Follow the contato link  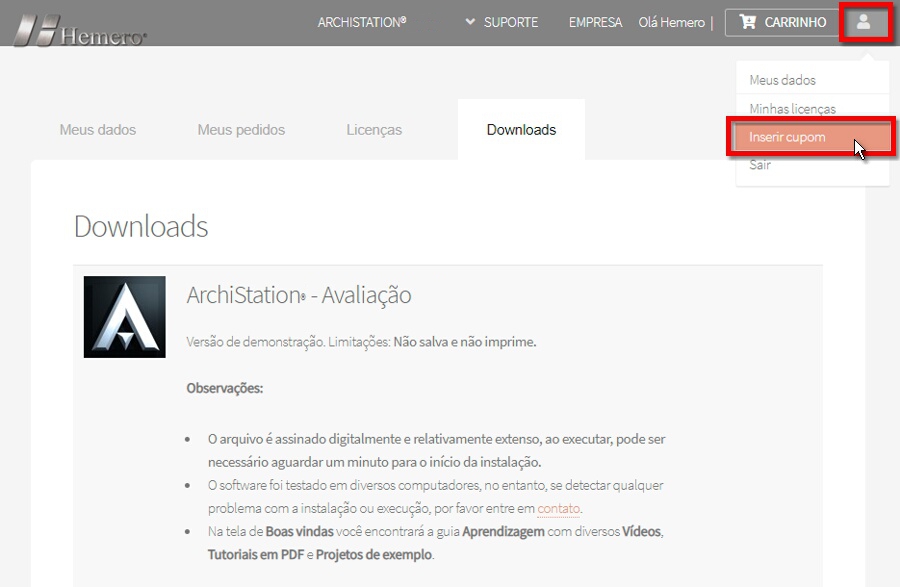[558, 508]
